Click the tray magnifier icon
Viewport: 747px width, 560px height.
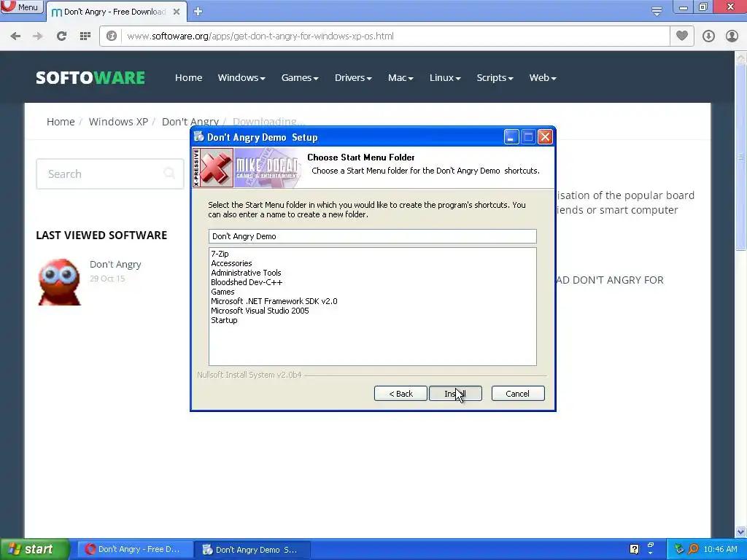693,549
